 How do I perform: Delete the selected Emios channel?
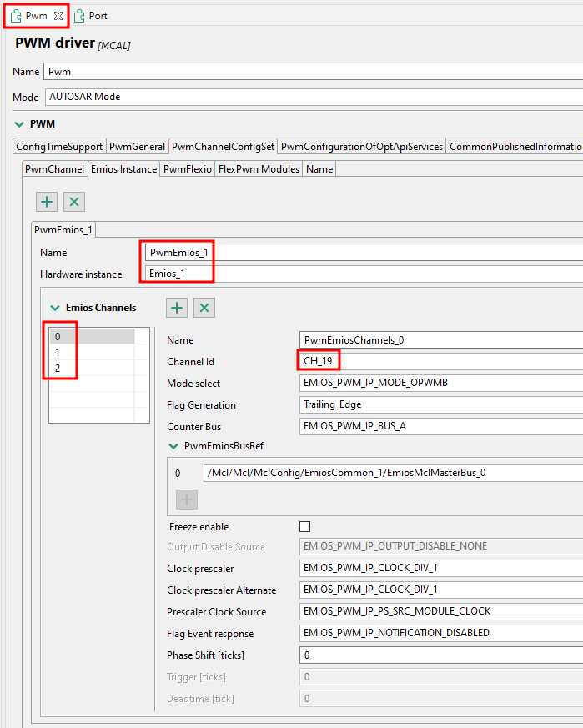tap(204, 308)
